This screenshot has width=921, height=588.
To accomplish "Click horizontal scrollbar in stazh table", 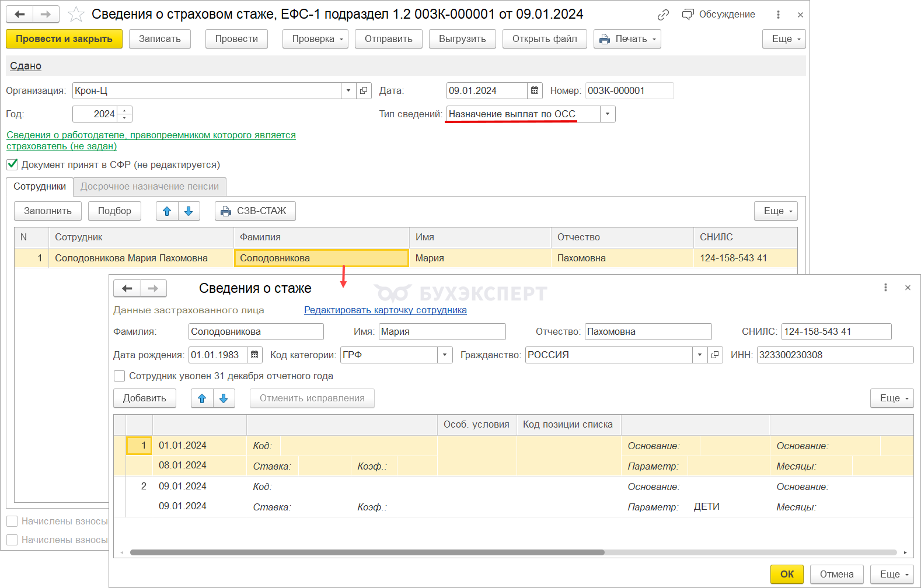I will (x=367, y=552).
